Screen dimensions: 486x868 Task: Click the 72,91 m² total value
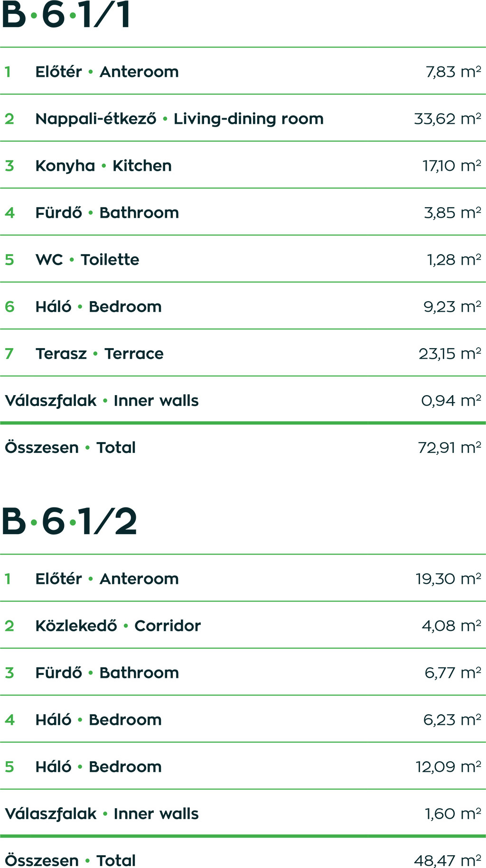[449, 447]
